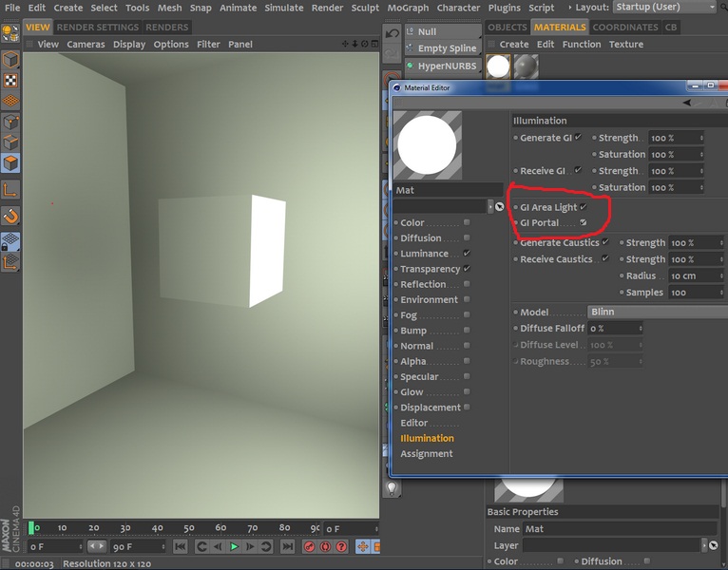Viewport: 728px width, 570px height.
Task: Click the undo arrow icon
Action: (x=393, y=33)
